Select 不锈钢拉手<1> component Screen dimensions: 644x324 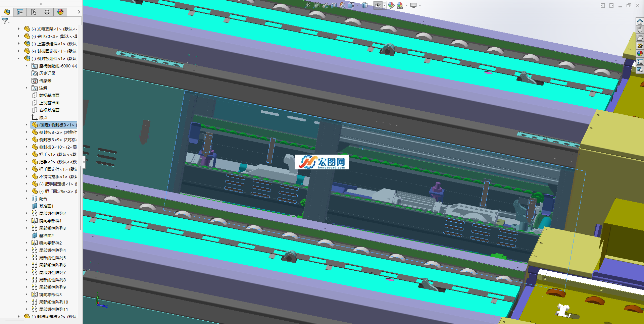[x=54, y=176]
